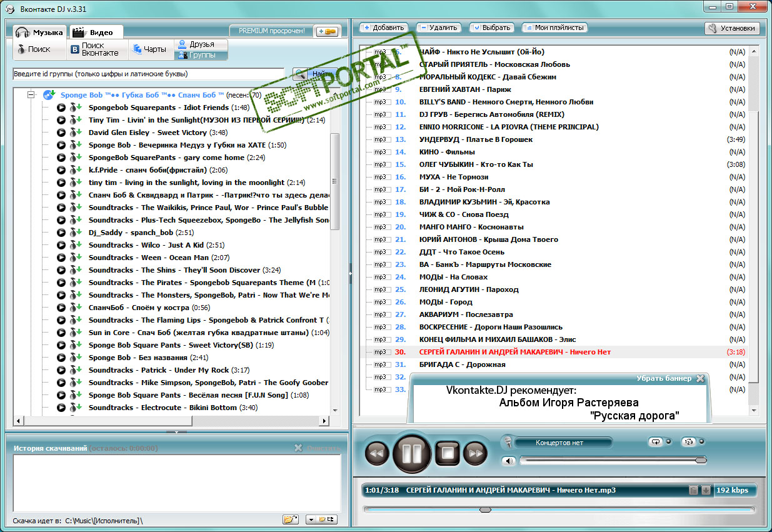Download Весёлая песня F.U.N Song
772x532 pixels.
pos(76,395)
